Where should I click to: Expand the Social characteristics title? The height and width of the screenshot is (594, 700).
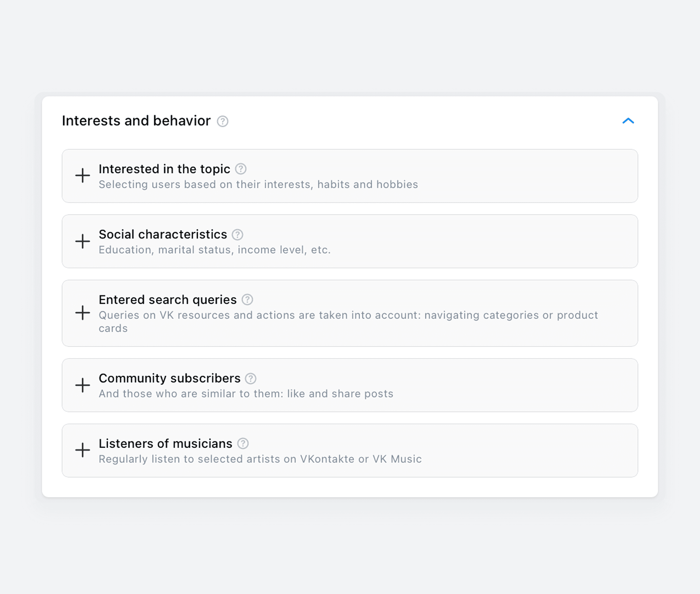(x=163, y=234)
